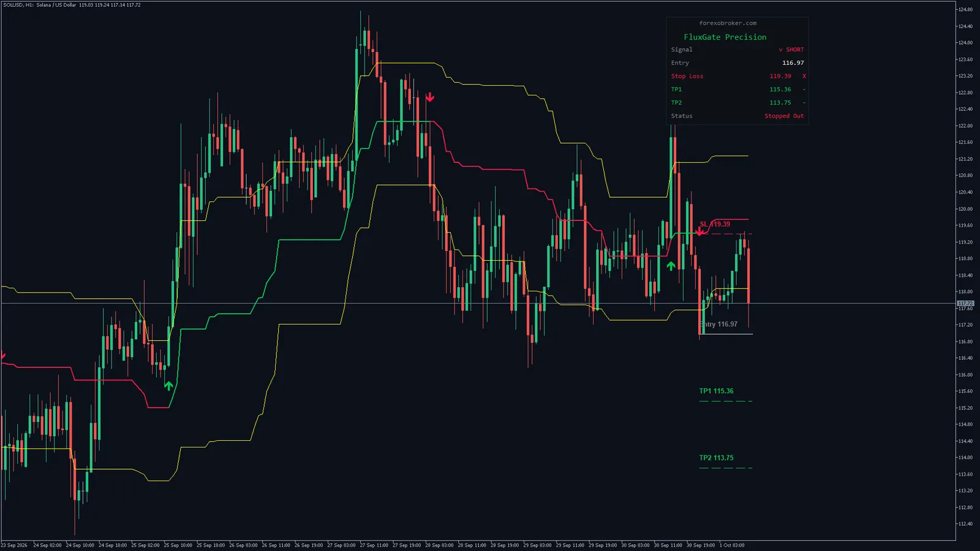Screen dimensions: 980x551
Task: Click the Stopped Out status text
Action: coord(784,116)
